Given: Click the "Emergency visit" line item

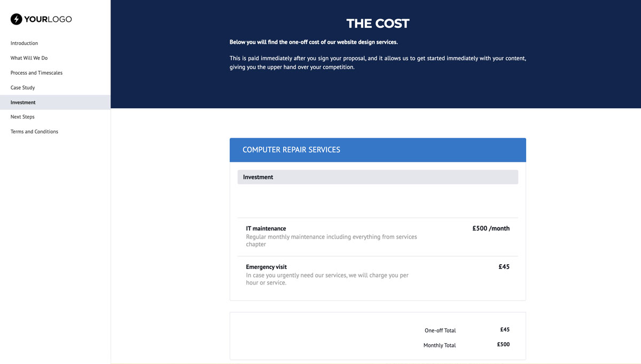Looking at the screenshot, I should (x=266, y=266).
